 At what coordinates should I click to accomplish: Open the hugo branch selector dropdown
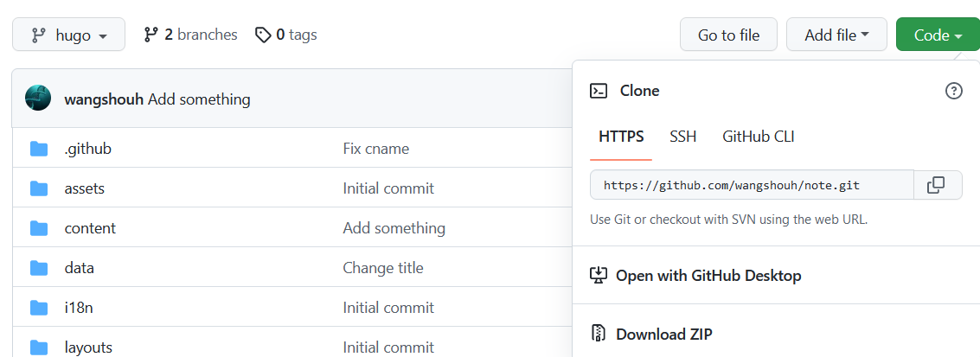pos(68,35)
